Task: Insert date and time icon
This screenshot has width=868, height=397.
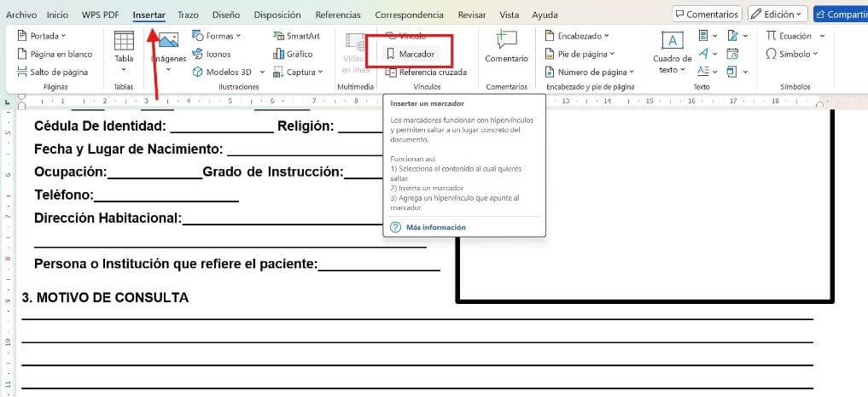Action: point(732,54)
